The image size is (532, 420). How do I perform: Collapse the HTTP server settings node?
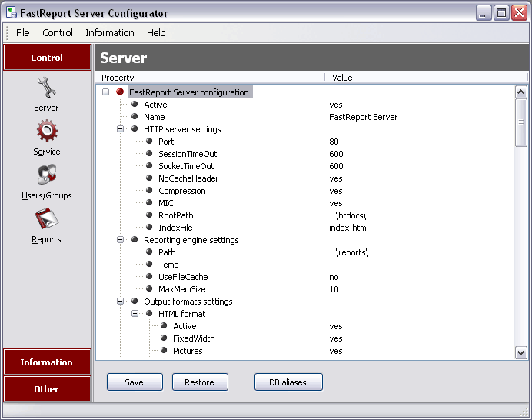(x=121, y=129)
